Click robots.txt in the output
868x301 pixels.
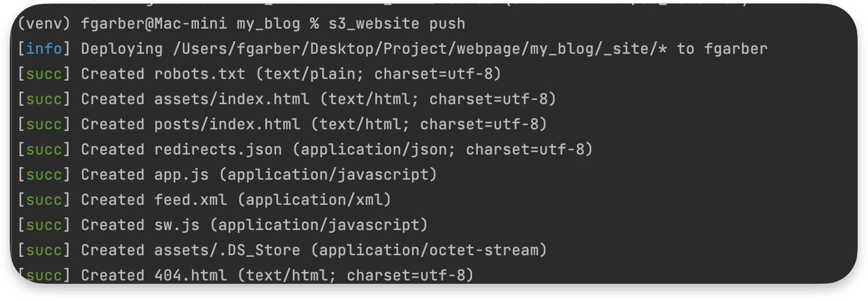point(199,74)
